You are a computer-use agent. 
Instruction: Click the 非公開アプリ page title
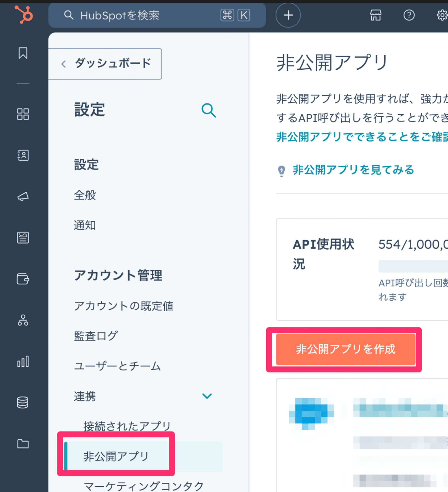(x=332, y=63)
